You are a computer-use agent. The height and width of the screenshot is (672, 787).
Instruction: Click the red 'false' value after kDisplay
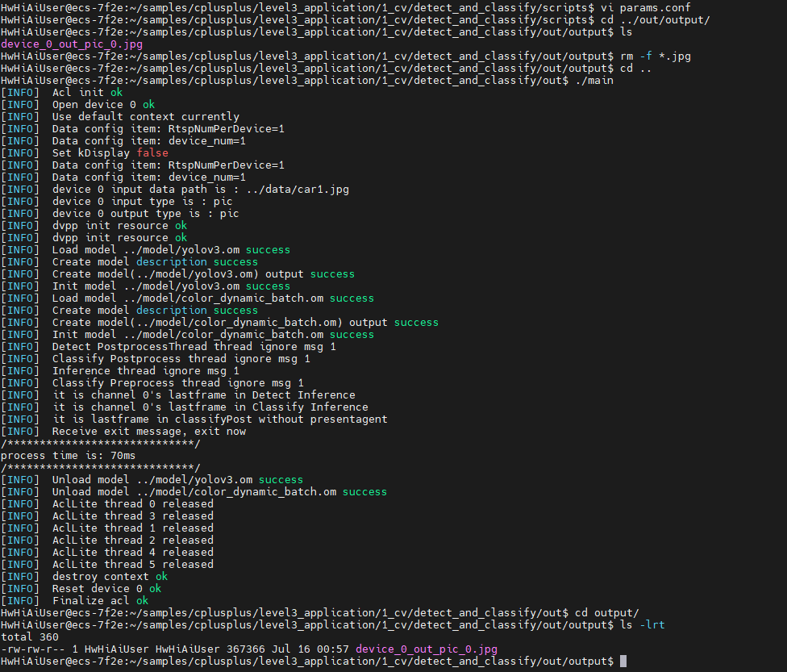pos(152,152)
